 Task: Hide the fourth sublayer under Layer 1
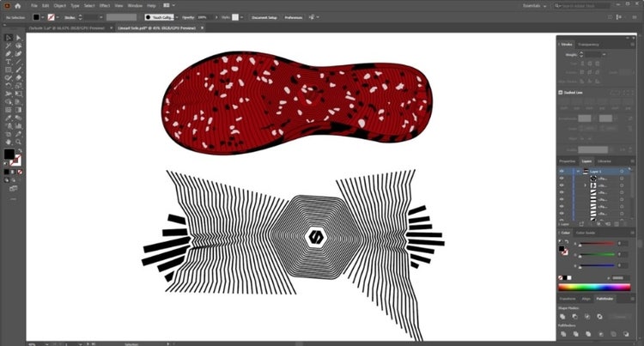[562, 199]
